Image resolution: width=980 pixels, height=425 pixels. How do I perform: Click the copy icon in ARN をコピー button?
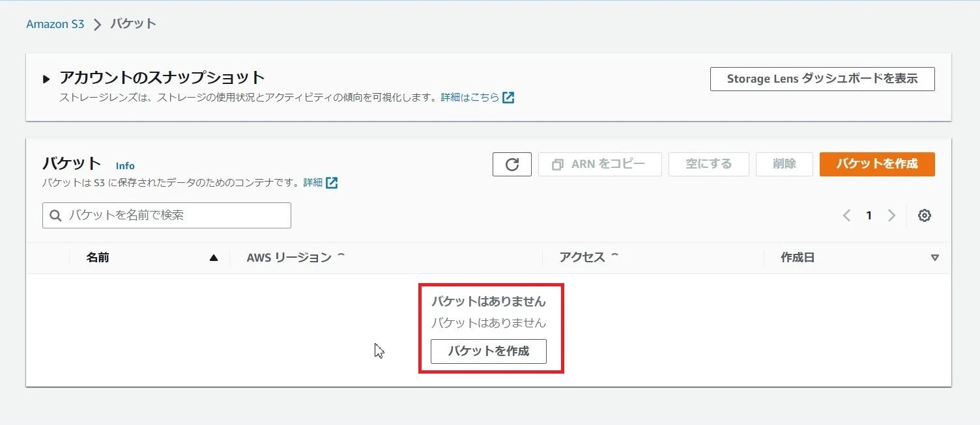[x=558, y=165]
